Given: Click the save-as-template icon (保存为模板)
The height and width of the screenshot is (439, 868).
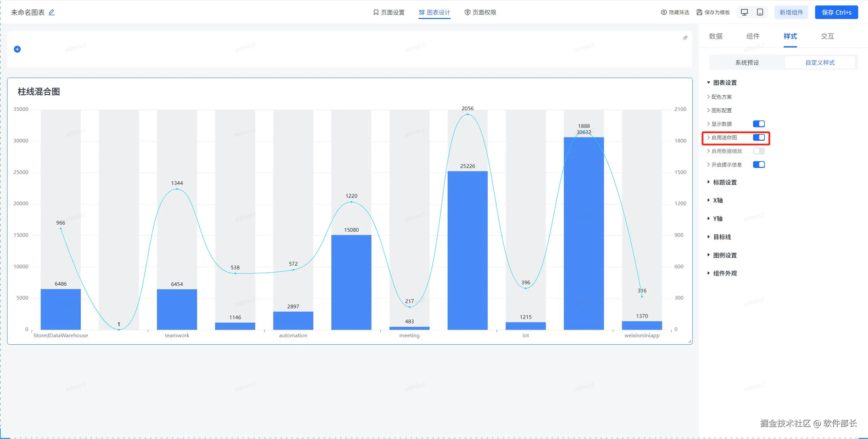Looking at the screenshot, I should pos(699,12).
